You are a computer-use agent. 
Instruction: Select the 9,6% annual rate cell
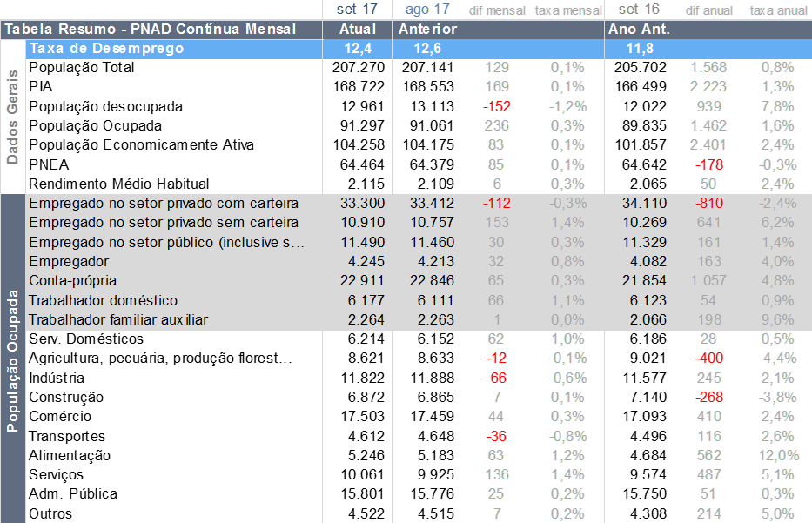778,319
